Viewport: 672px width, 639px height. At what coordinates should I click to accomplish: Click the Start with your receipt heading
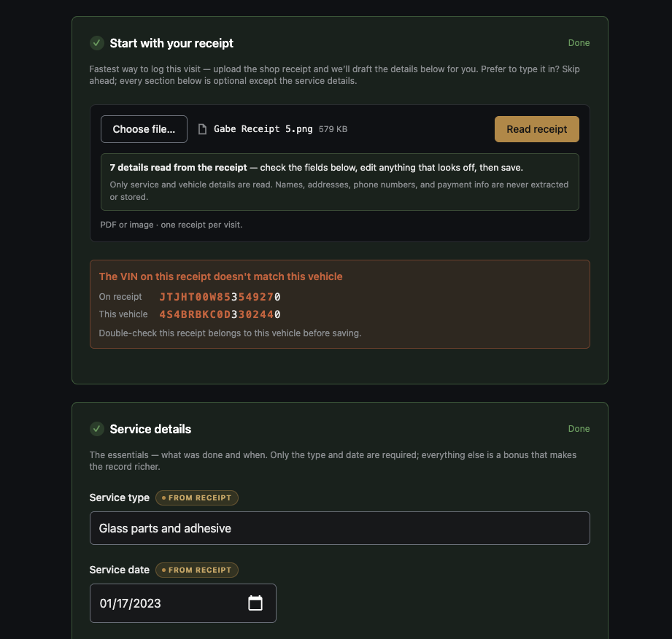click(x=171, y=43)
